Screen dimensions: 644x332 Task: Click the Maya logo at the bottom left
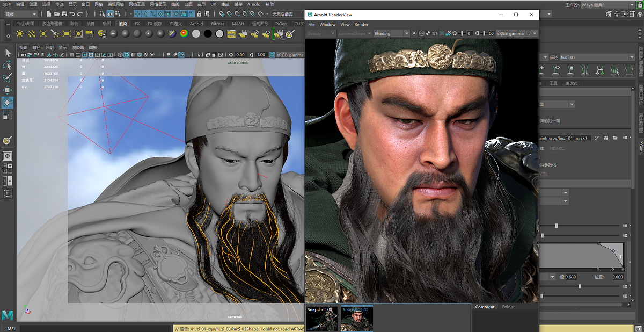(8, 315)
